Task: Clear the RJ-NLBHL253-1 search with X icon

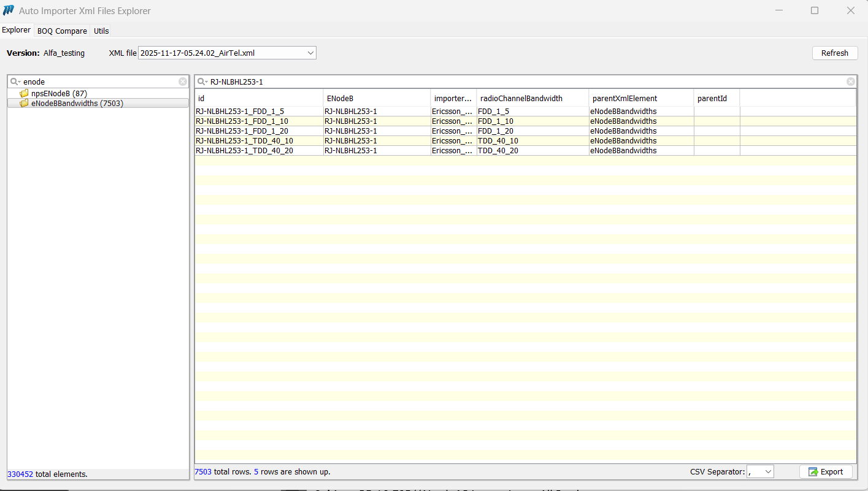Action: [x=850, y=82]
